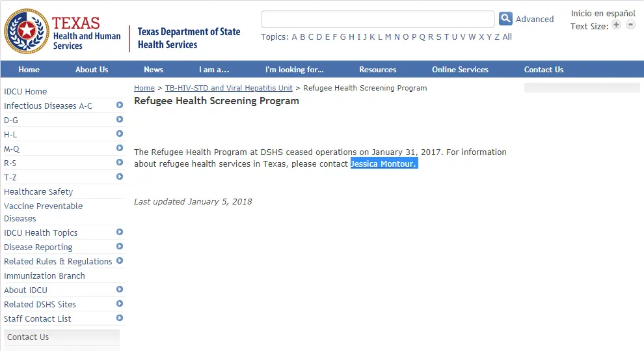Image resolution: width=644 pixels, height=351 pixels.
Task: Open the "I'm looking for..." menu
Action: coord(294,70)
